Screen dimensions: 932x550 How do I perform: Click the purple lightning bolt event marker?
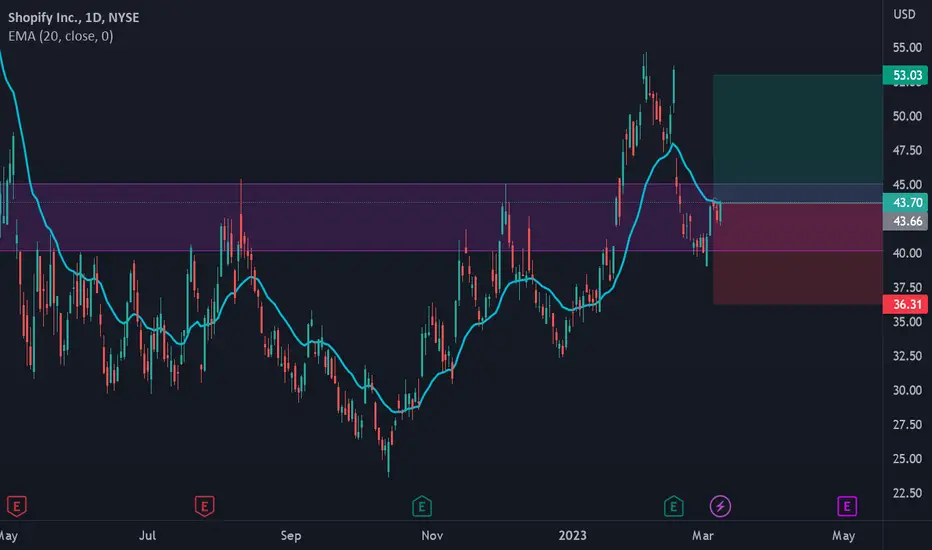(720, 507)
